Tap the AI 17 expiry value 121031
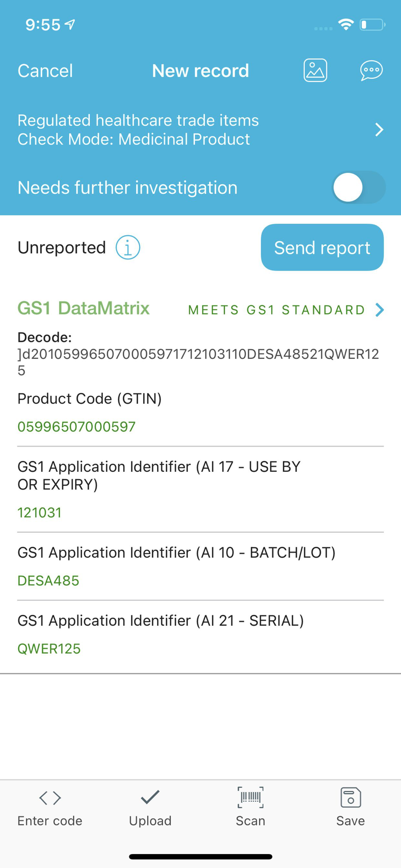The width and height of the screenshot is (401, 868). pos(39,513)
